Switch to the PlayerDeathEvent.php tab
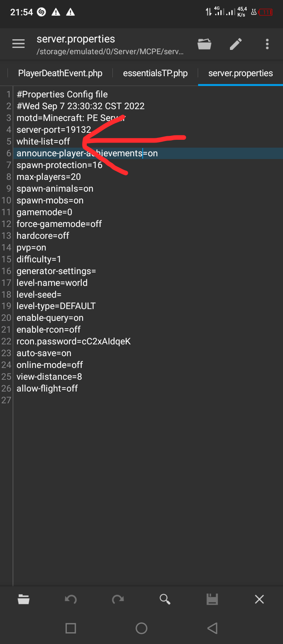283x644 pixels. [x=60, y=73]
